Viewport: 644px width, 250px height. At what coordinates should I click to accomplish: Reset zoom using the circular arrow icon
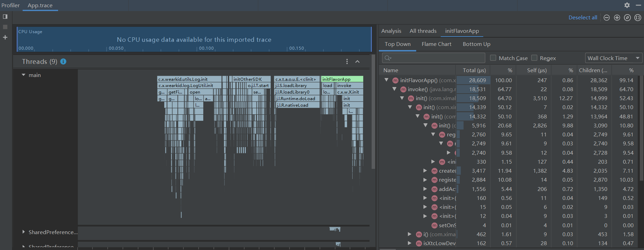tap(627, 18)
